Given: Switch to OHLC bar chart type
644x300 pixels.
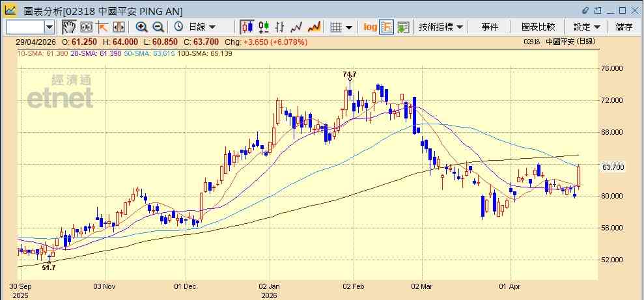Looking at the screenshot, I should (x=280, y=27).
